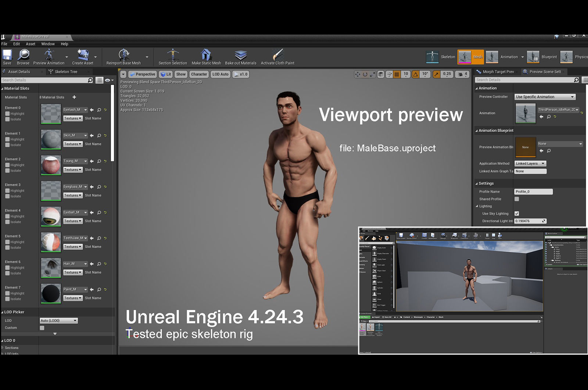Enable Highlight for Element 0
The width and height of the screenshot is (588, 390).
[x=7, y=114]
